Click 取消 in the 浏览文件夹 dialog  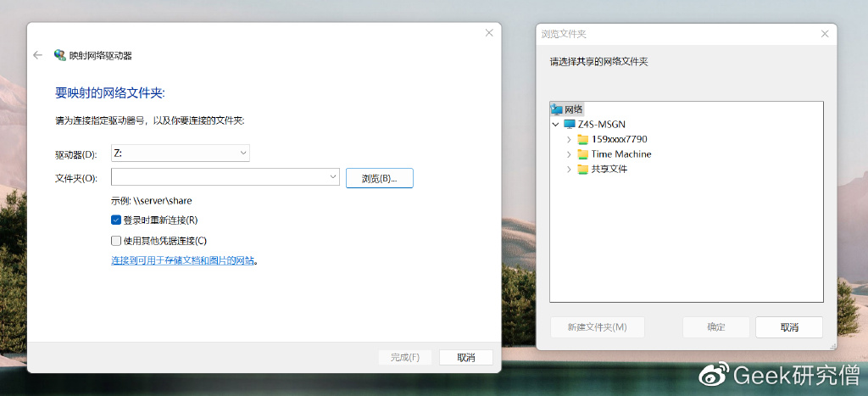[789, 327]
